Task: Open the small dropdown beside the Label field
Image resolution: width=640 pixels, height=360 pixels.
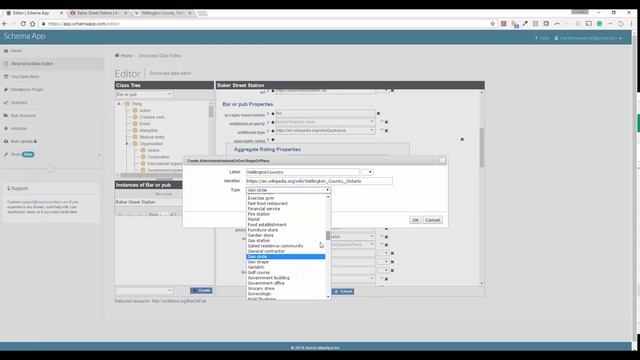Action: coord(367,172)
